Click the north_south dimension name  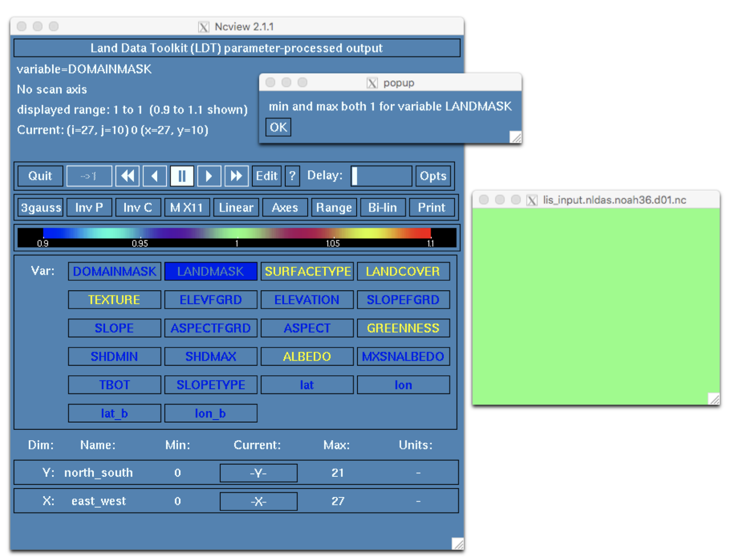pos(99,473)
